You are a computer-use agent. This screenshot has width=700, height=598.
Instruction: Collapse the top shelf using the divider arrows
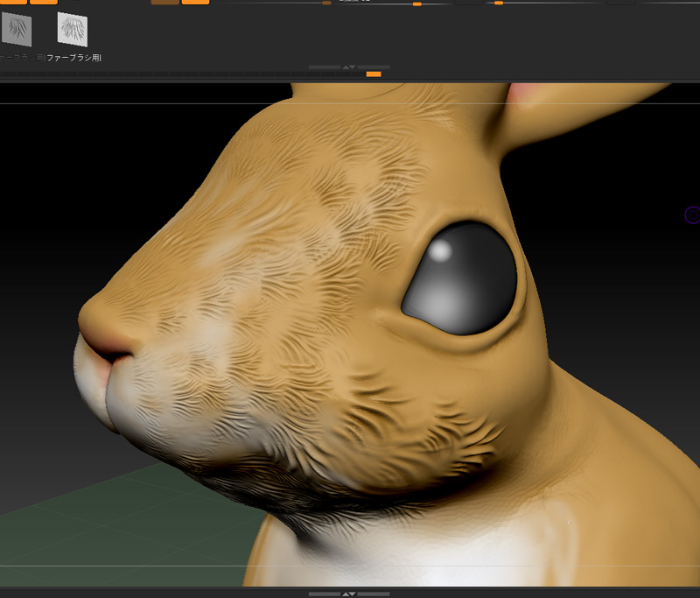[x=349, y=67]
